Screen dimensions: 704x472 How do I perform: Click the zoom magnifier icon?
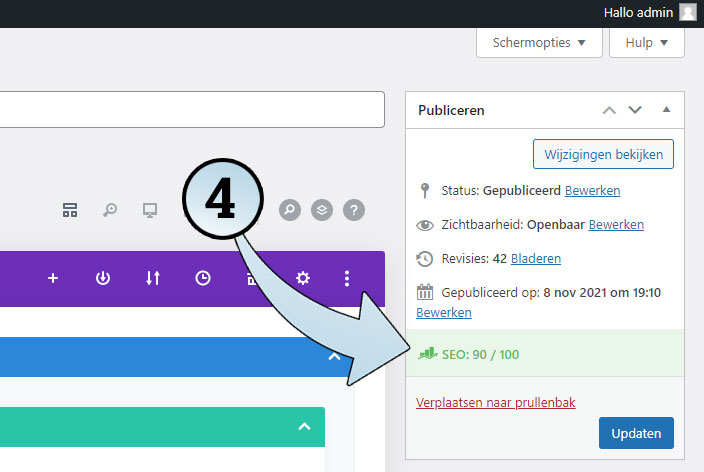pos(110,210)
